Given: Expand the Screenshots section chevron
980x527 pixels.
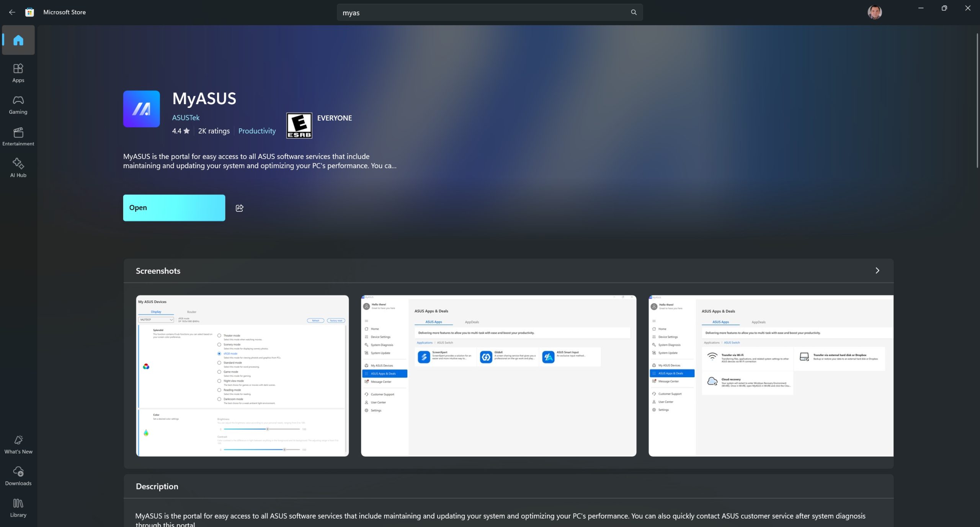Looking at the screenshot, I should 878,271.
